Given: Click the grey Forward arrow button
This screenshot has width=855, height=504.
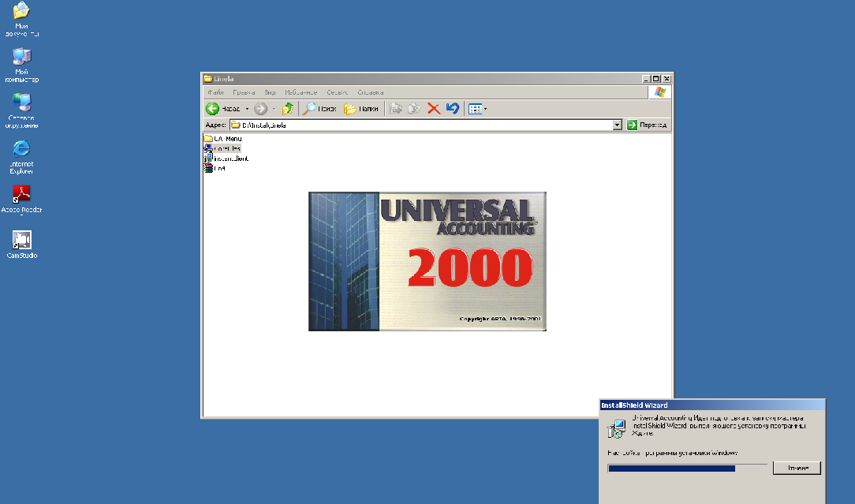Looking at the screenshot, I should 260,109.
